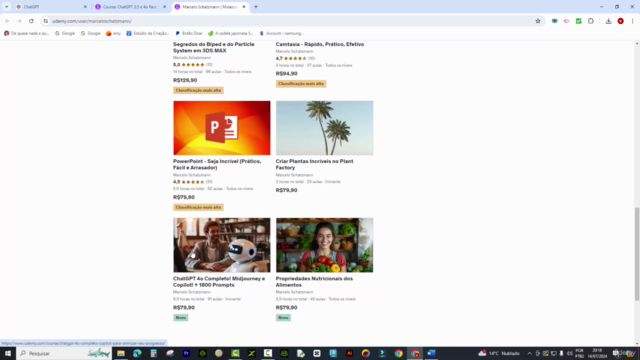Open 'Criar Plantas Incríveis no Plant Factory' title
Screen dimensions: 640x360
click(x=314, y=164)
